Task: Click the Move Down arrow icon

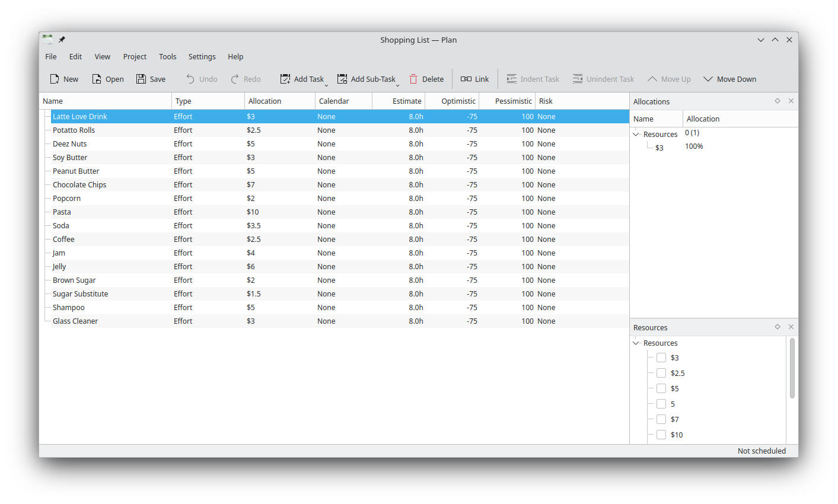Action: click(708, 79)
